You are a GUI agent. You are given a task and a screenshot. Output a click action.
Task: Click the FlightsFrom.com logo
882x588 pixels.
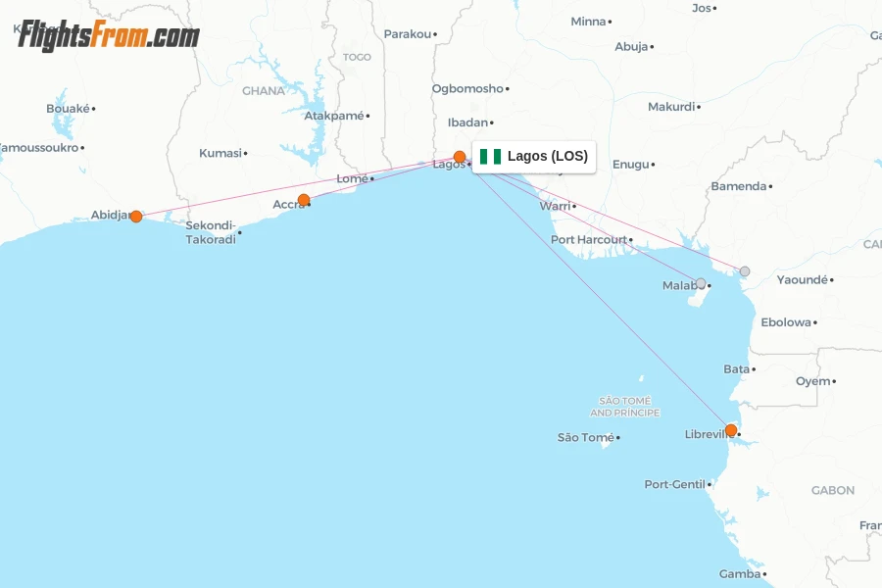tap(109, 35)
